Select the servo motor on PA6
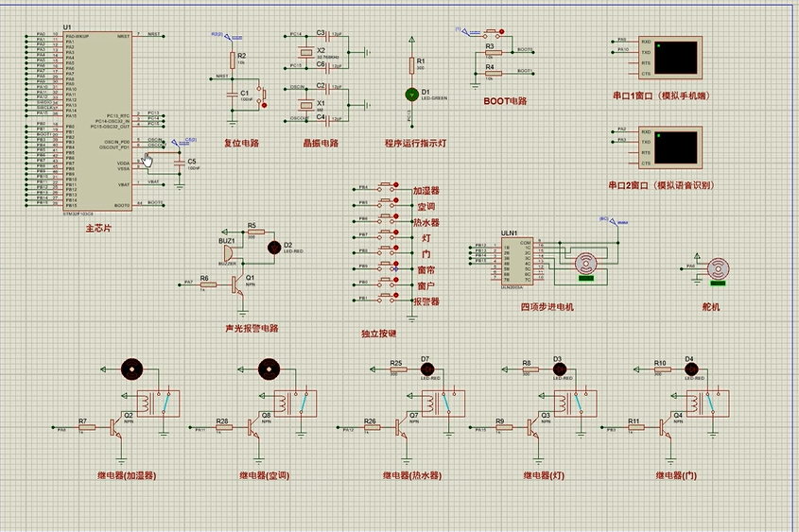 [718, 270]
